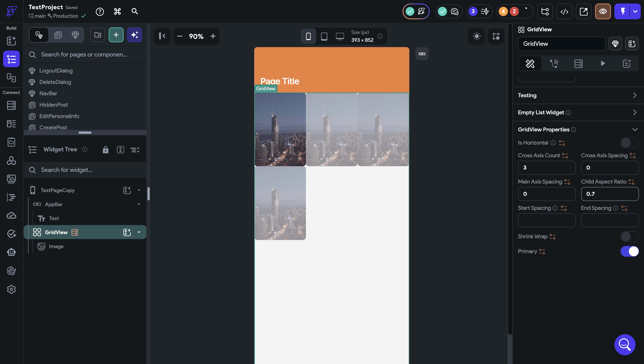Open Theme Settings palette icon
644x364 pixels.
(x=11, y=271)
